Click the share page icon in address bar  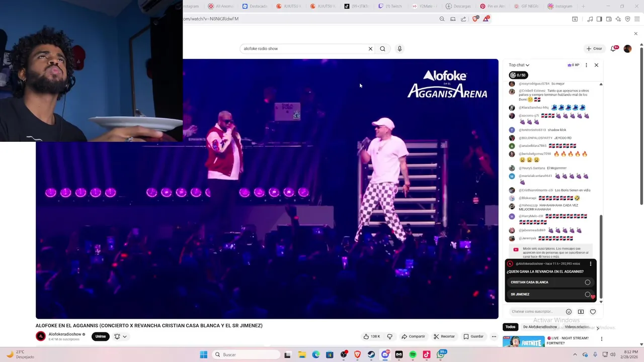[x=463, y=19]
